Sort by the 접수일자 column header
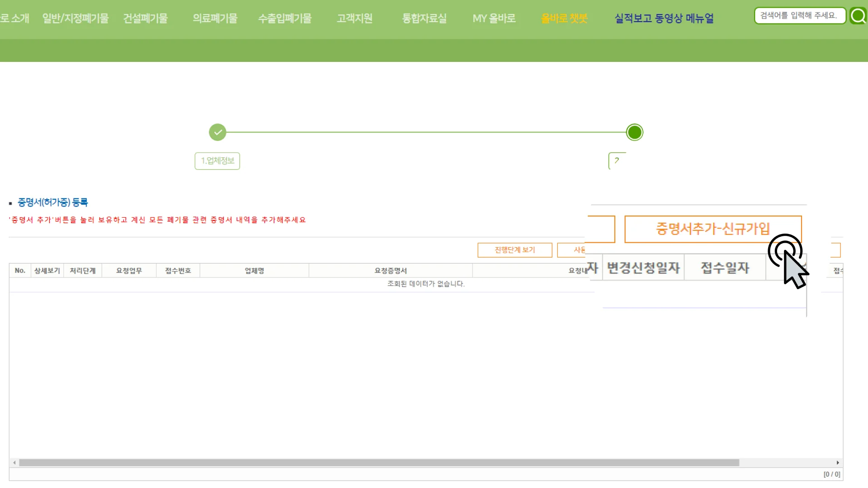The width and height of the screenshot is (868, 488). [x=724, y=267]
